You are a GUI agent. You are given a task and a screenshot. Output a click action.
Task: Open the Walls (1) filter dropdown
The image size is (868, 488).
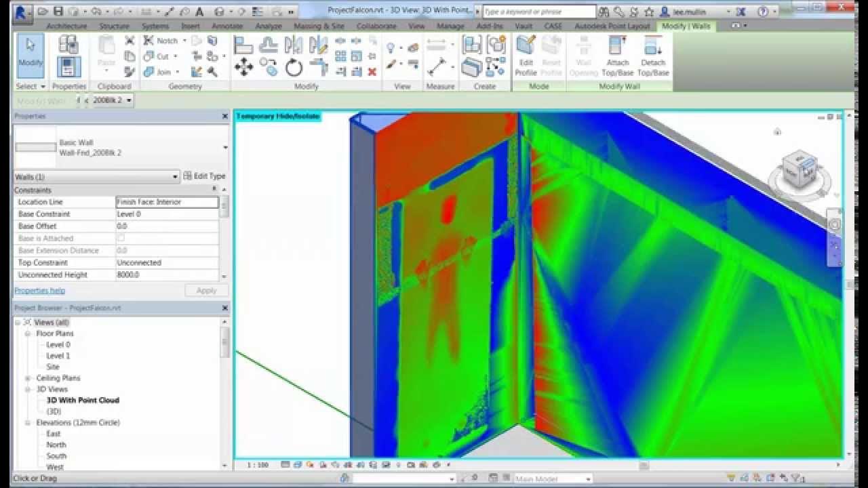(175, 176)
